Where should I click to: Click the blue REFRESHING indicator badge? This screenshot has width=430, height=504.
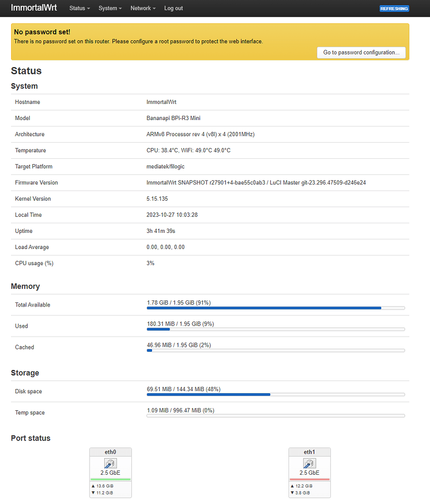click(x=394, y=9)
